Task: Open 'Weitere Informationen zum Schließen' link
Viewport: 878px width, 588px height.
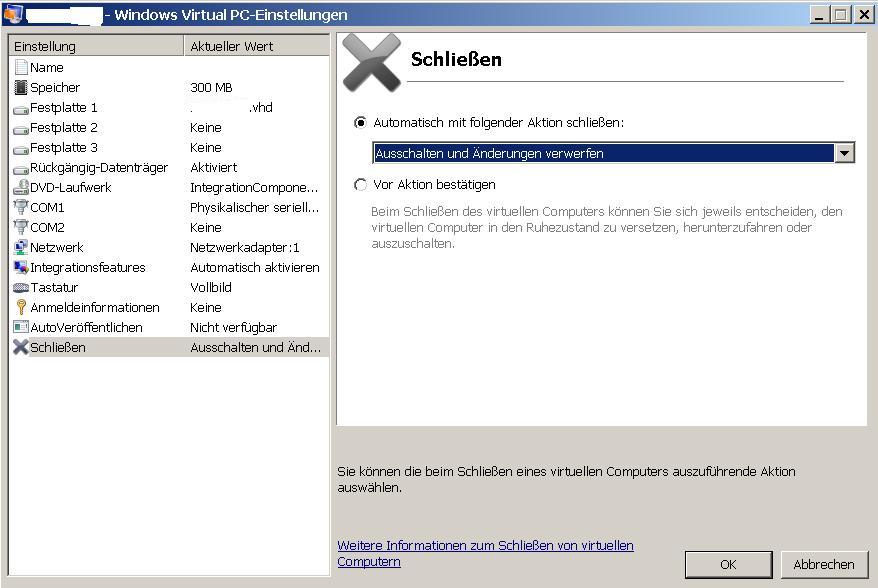Action: click(485, 553)
